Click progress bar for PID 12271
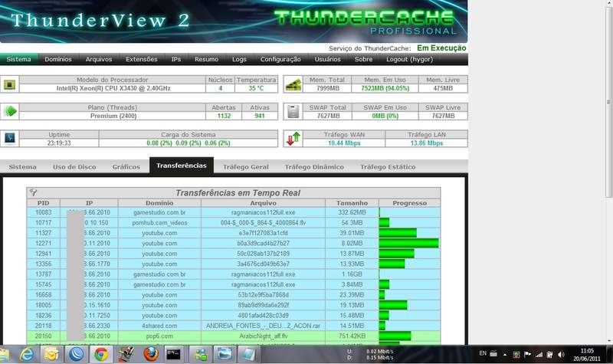613x364 pixels. tap(409, 243)
